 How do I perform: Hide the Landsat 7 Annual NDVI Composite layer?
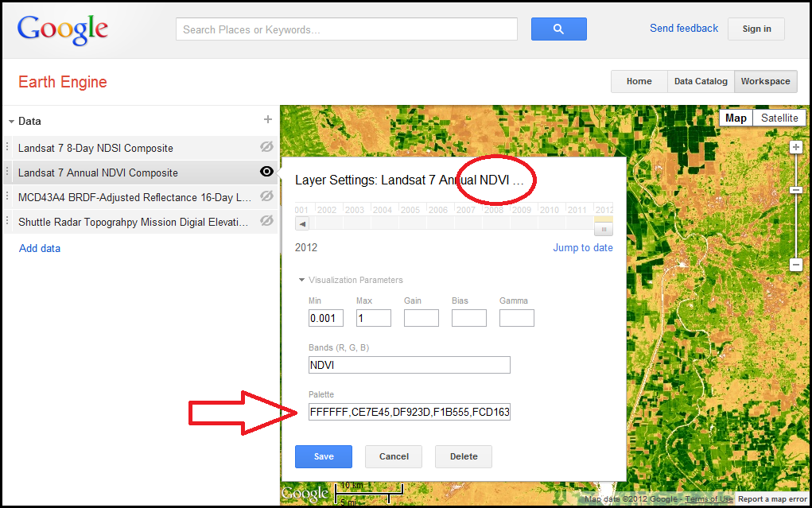pos(266,172)
